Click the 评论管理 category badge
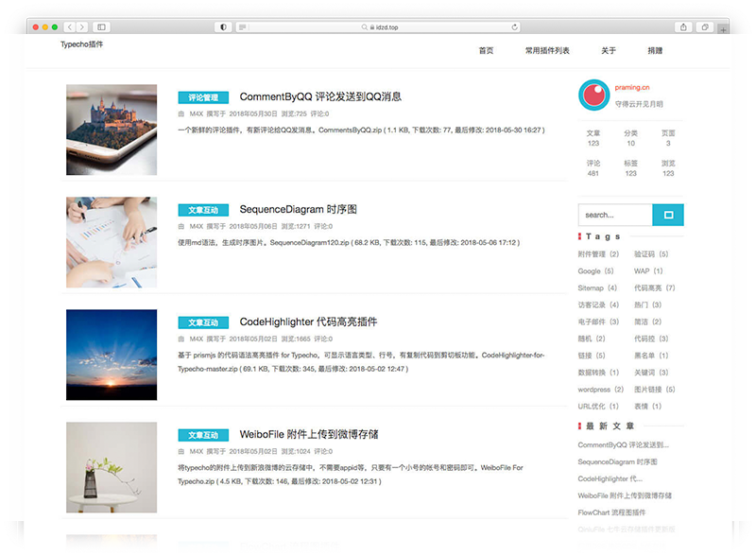Screen dimensions: 756x556 [x=203, y=97]
